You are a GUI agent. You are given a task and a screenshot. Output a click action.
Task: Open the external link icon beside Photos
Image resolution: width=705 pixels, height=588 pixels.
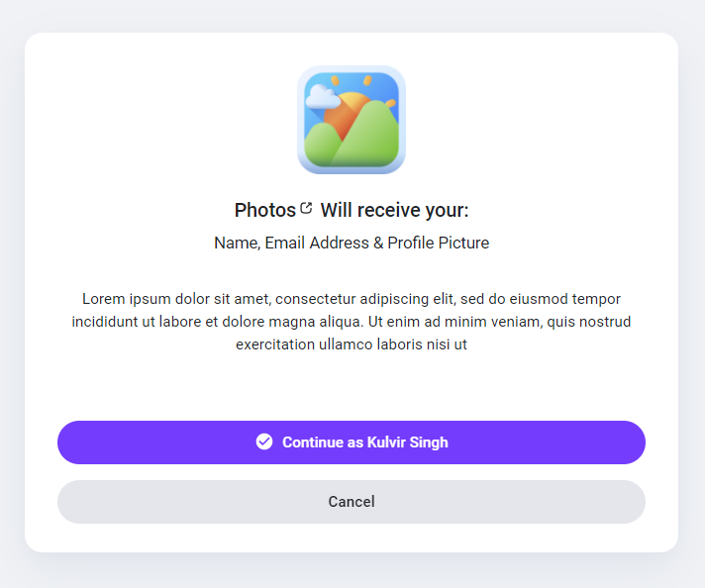click(306, 208)
